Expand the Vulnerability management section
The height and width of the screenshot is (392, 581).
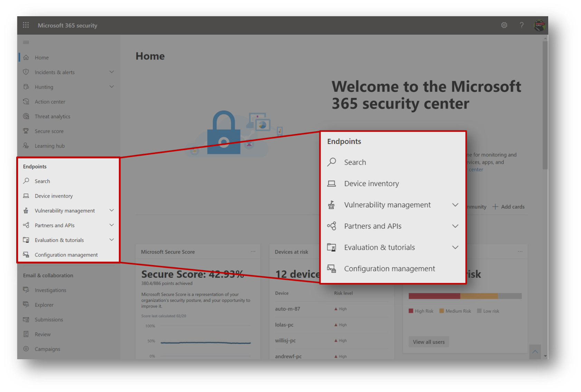click(x=112, y=210)
